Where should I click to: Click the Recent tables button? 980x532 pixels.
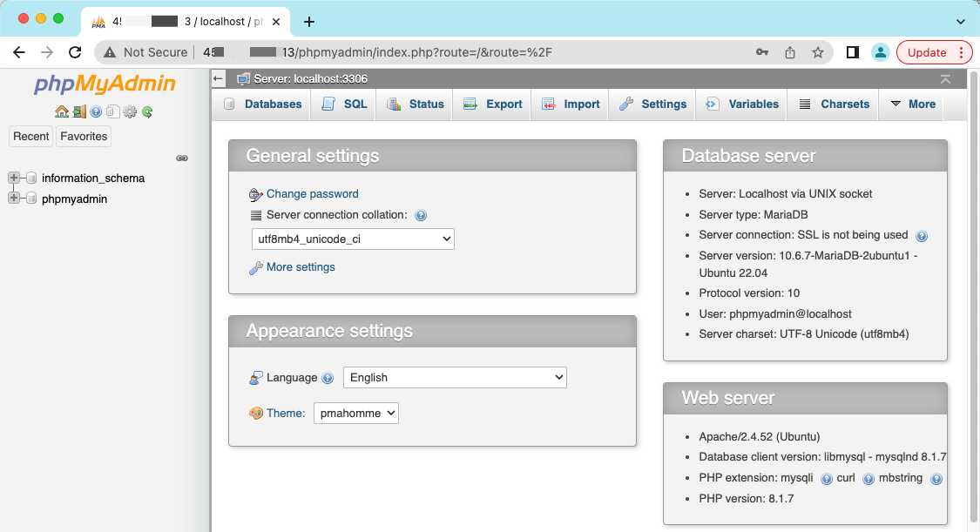pyautogui.click(x=31, y=136)
